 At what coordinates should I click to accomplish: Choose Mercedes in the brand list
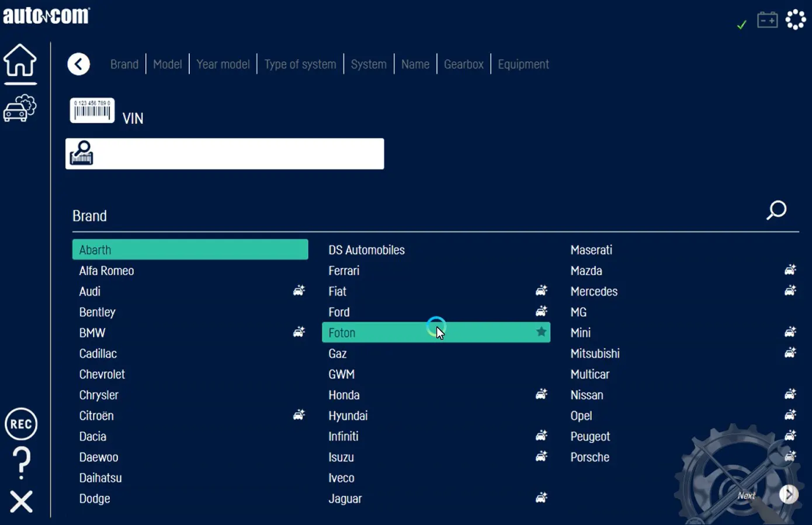point(594,291)
